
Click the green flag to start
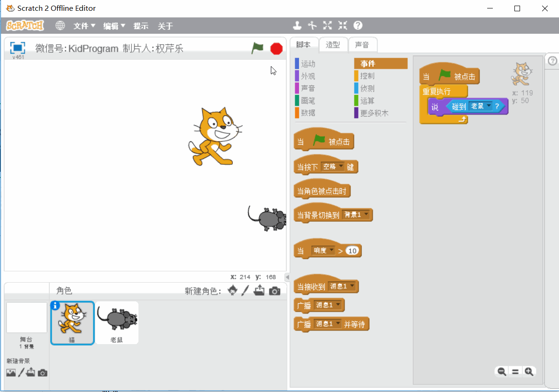(x=257, y=48)
